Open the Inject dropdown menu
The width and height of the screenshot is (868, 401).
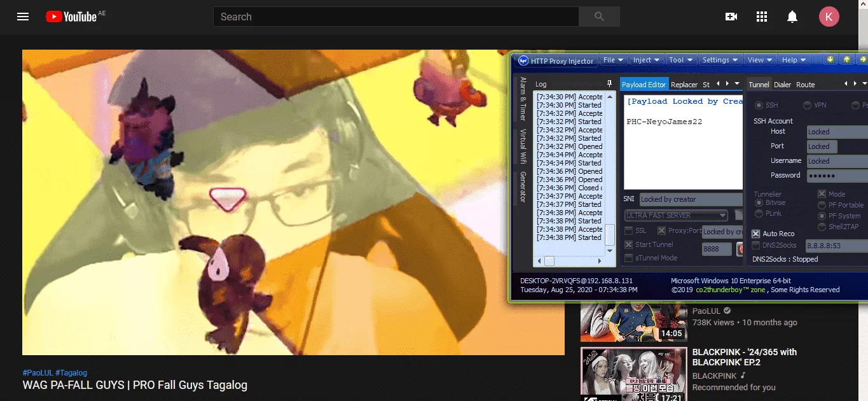(645, 60)
